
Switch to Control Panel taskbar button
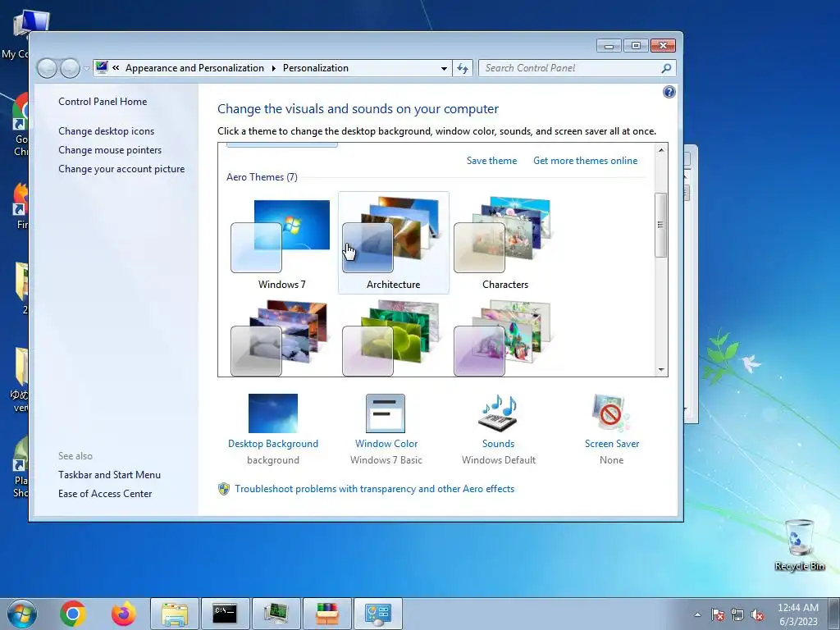click(x=377, y=614)
